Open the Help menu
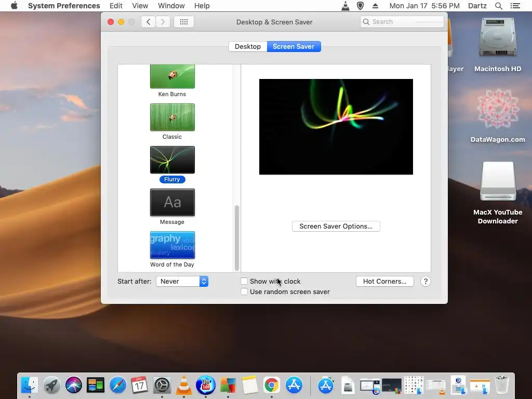Viewport: 532px width, 399px height. 202,6
